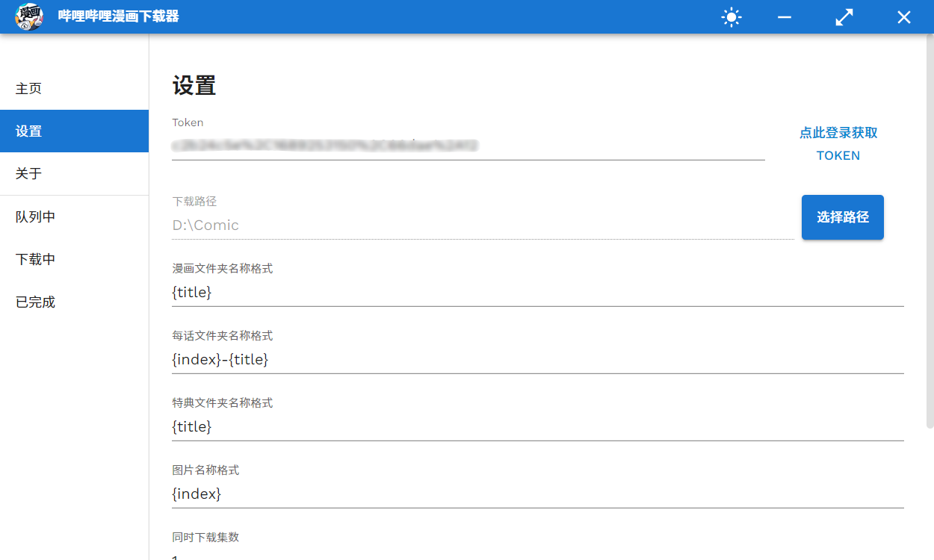Click 点此登录获取 TOKEN link
934x560 pixels.
pos(838,144)
